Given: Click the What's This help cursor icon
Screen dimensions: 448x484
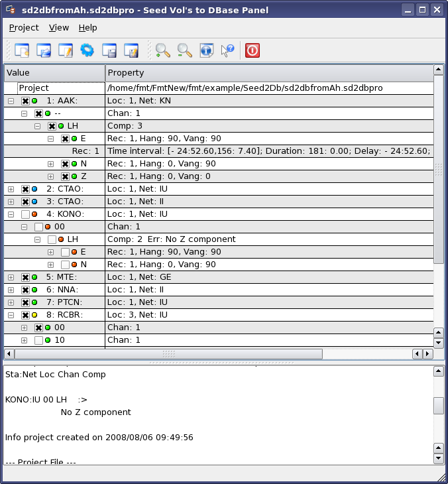Looking at the screenshot, I should tap(228, 50).
